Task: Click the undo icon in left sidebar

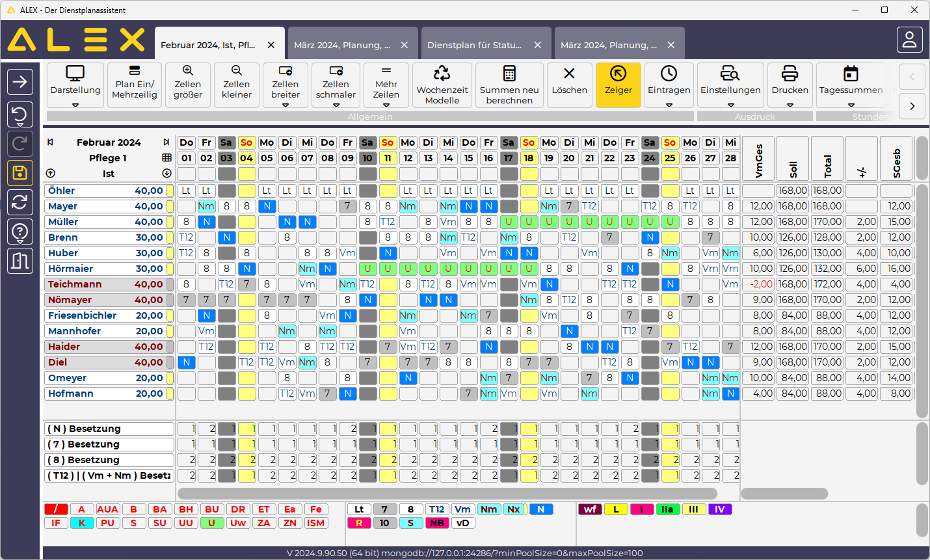Action: click(20, 115)
